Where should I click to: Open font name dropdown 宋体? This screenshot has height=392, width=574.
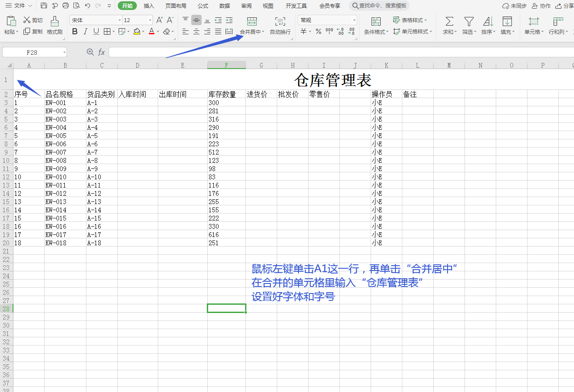point(119,20)
